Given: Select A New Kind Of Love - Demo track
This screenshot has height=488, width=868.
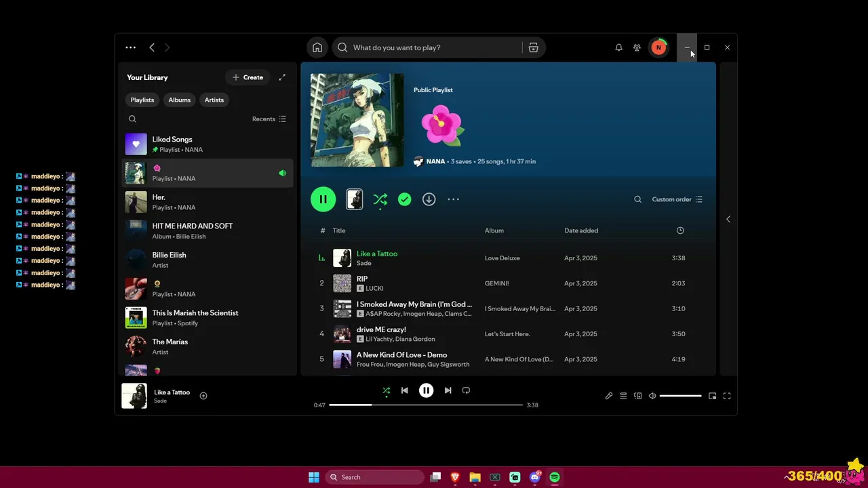Looking at the screenshot, I should pos(509,359).
